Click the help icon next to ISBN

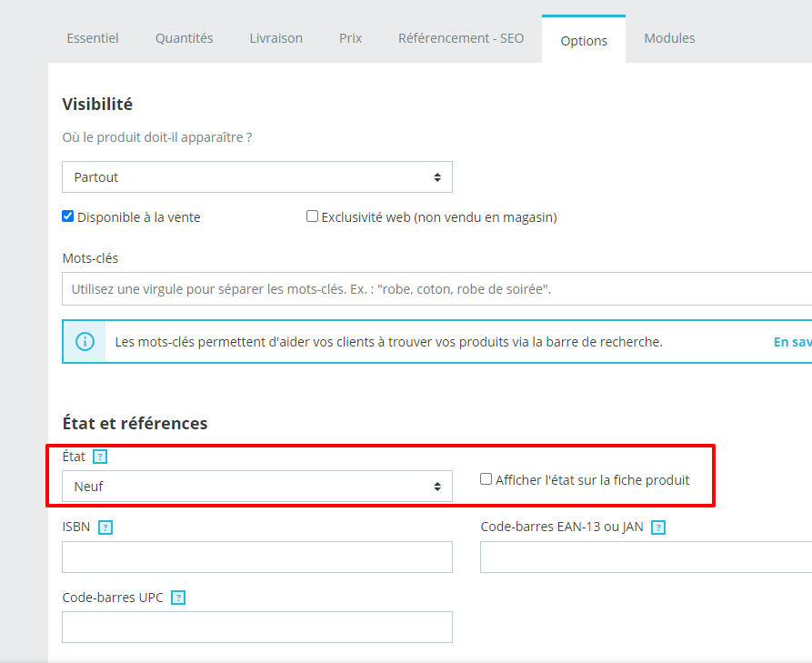click(105, 527)
